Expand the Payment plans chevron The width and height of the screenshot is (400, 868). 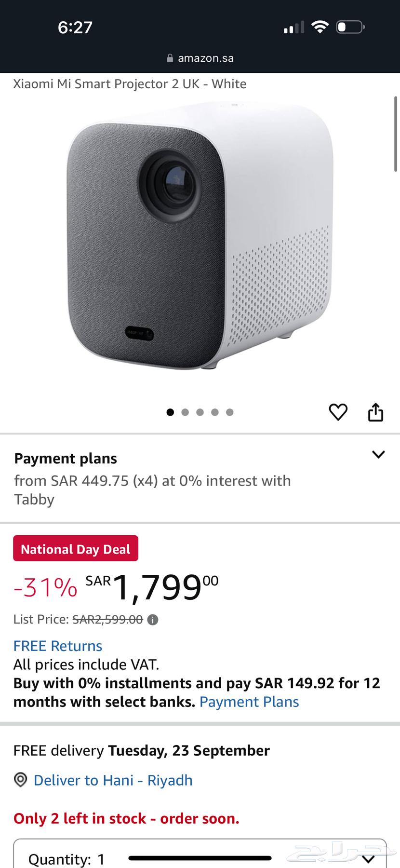tap(378, 454)
